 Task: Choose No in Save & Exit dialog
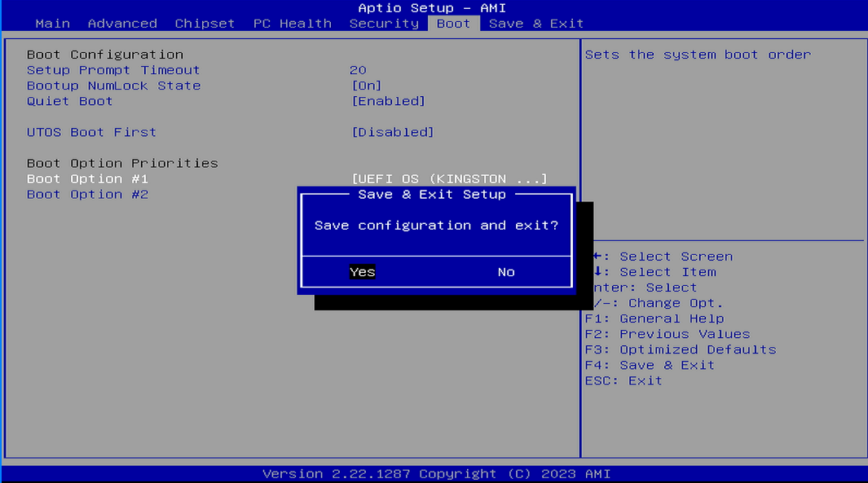[x=506, y=272]
